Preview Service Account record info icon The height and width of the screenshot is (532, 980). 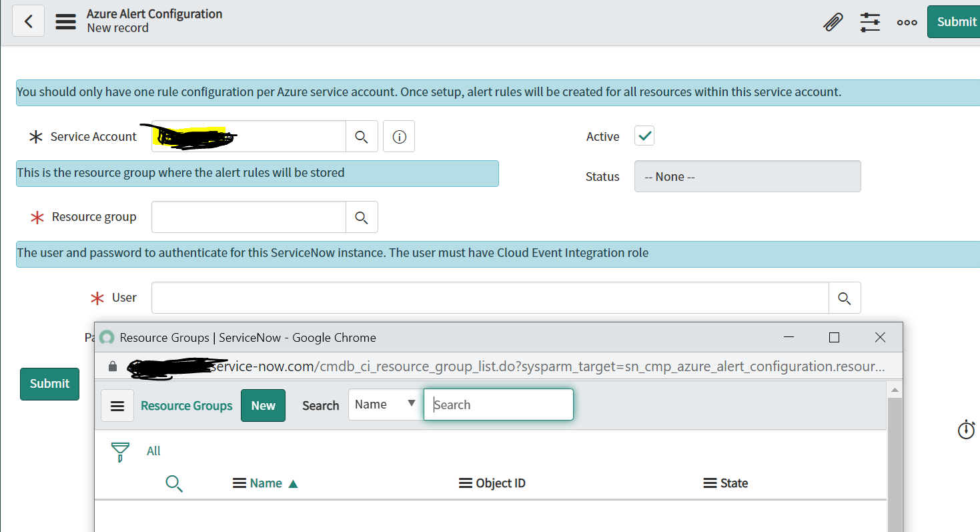tap(399, 136)
